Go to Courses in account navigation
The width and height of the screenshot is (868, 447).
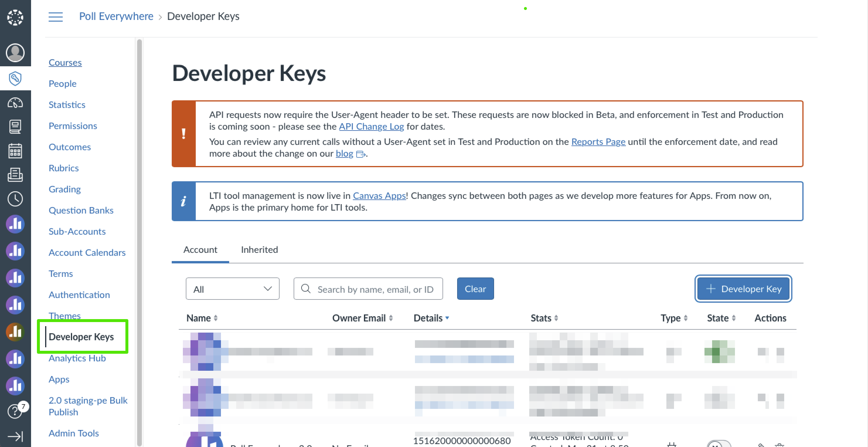pyautogui.click(x=65, y=62)
